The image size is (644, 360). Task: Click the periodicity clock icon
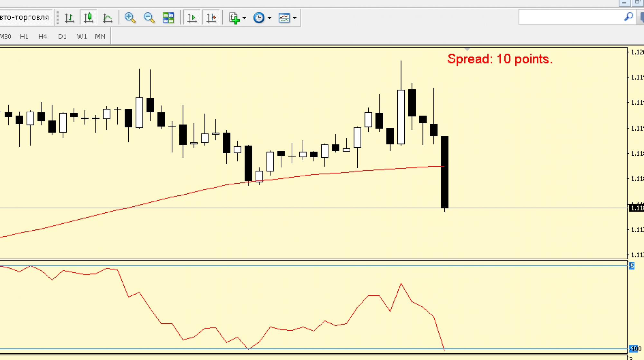click(x=259, y=18)
